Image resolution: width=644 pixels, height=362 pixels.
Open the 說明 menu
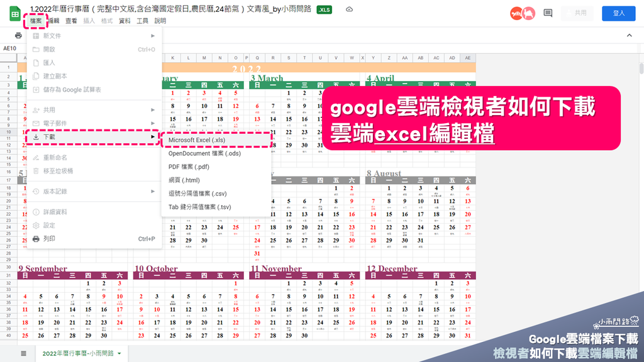pos(160,21)
